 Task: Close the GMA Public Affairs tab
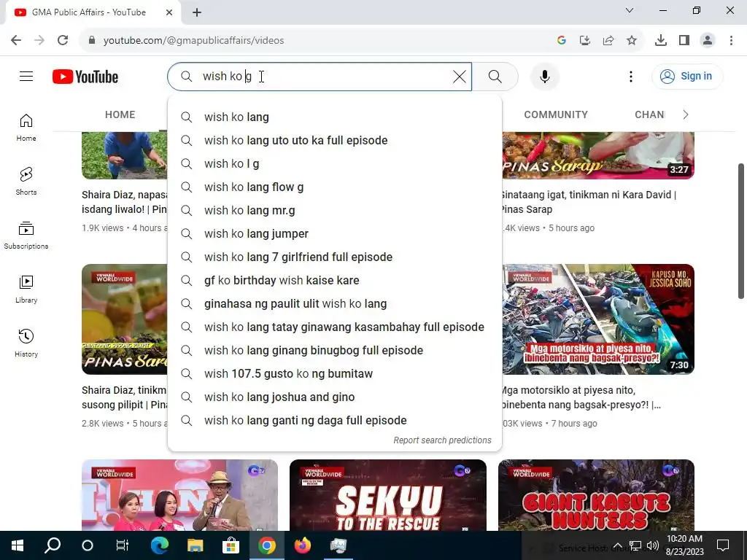click(169, 12)
